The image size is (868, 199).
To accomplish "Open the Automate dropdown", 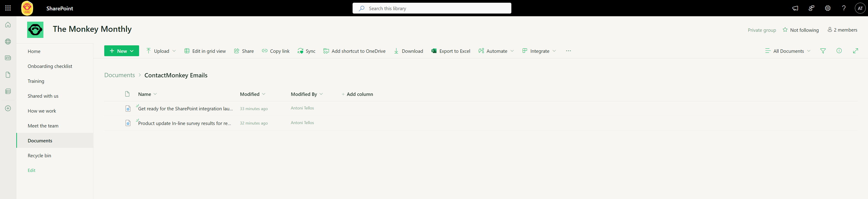I will 496,51.
